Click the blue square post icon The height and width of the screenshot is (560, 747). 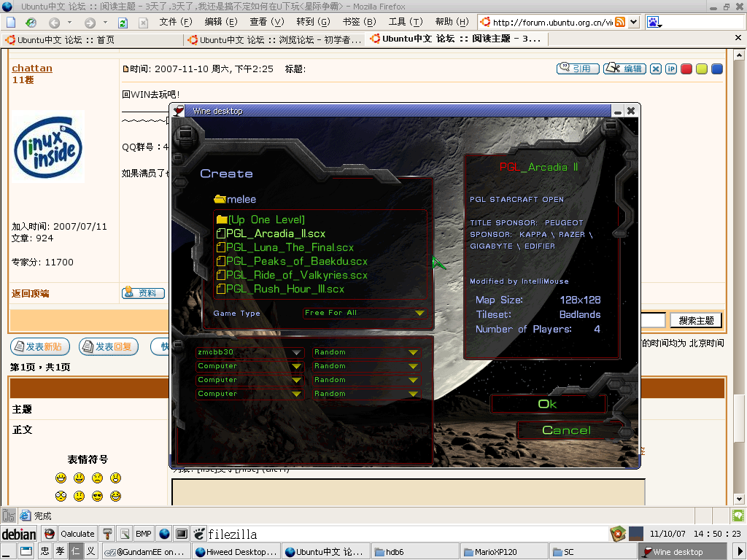click(716, 69)
